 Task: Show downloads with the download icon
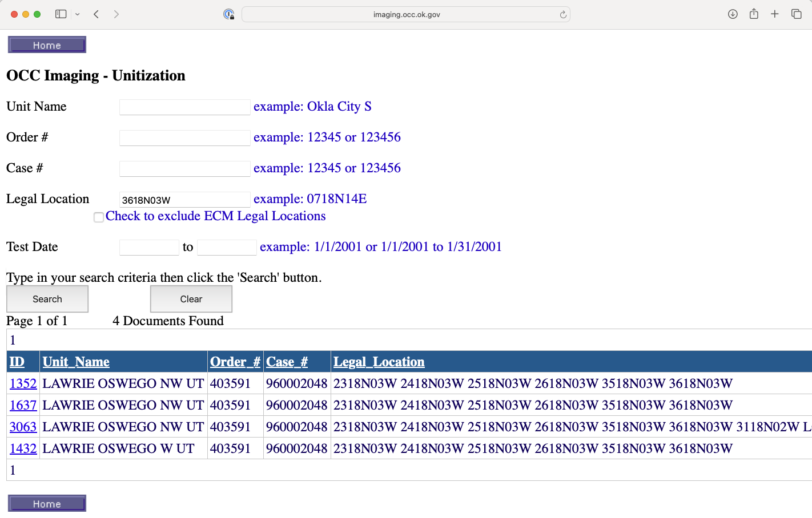pyautogui.click(x=733, y=14)
